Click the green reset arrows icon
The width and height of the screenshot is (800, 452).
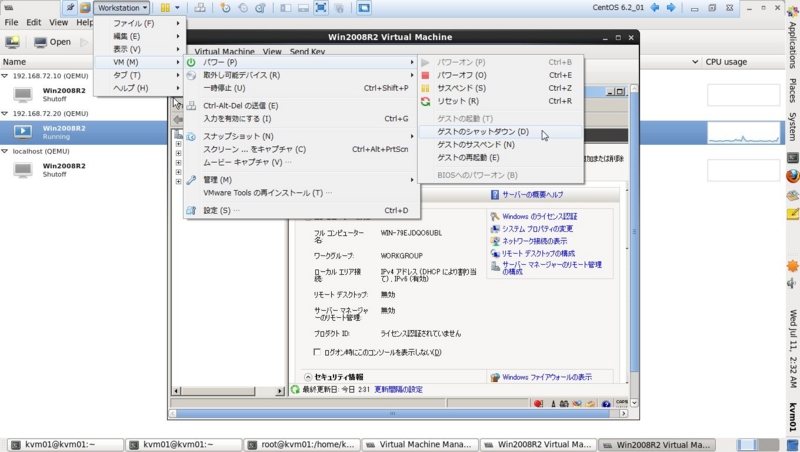click(x=425, y=101)
